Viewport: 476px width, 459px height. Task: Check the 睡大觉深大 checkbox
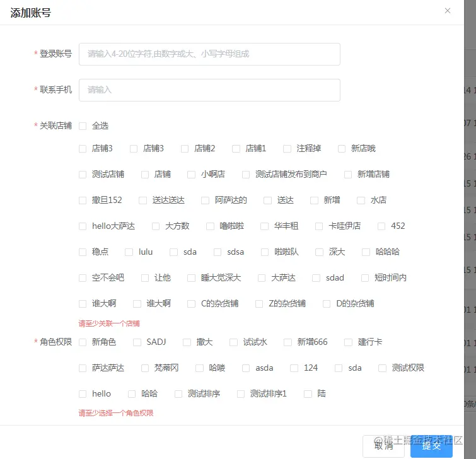tap(191, 278)
